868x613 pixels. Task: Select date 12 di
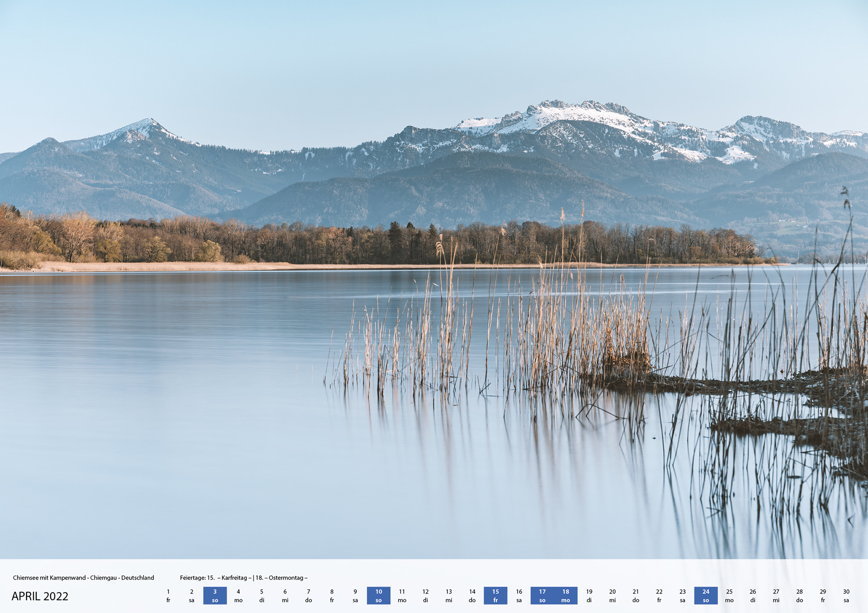[425, 596]
